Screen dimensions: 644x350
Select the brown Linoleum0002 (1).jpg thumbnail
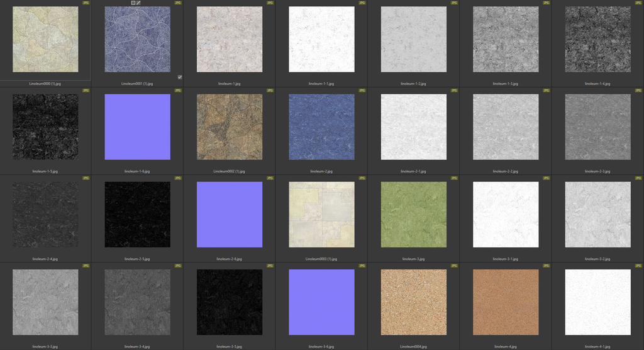click(230, 127)
